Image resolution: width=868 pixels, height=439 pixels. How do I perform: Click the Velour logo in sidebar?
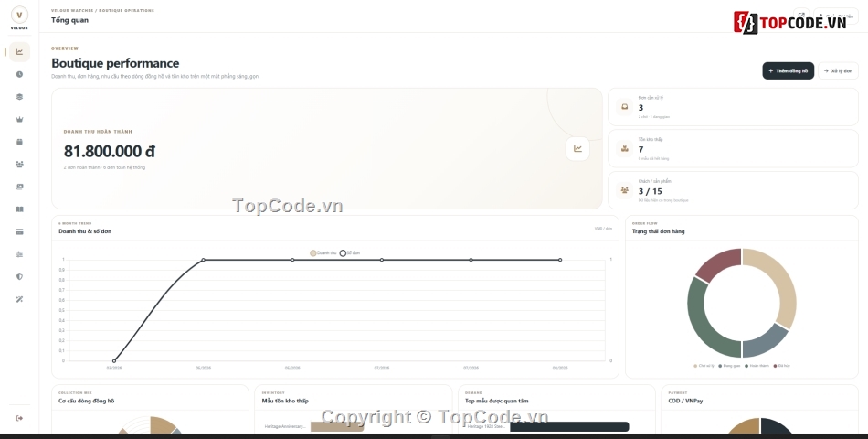click(19, 16)
